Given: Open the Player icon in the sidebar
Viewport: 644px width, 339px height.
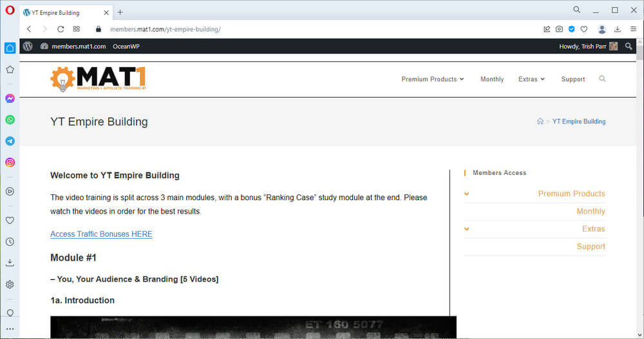Looking at the screenshot, I should 10,191.
